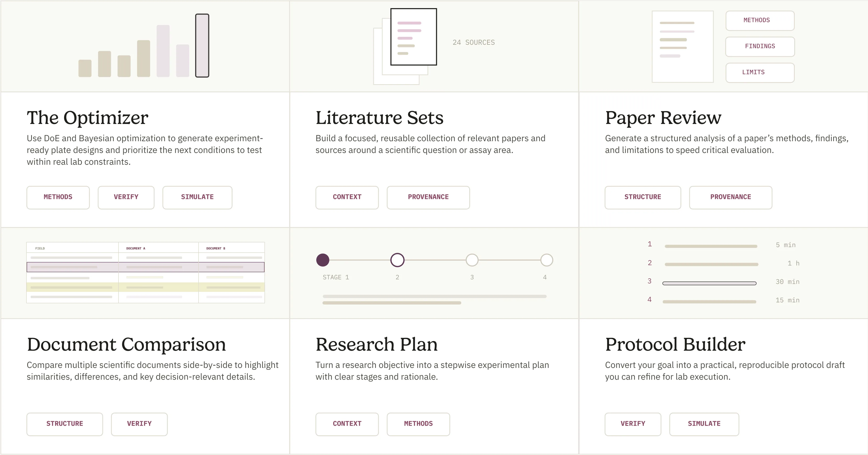Click DOCUMENT B column header
Viewport: 868px width, 455px height.
(216, 248)
